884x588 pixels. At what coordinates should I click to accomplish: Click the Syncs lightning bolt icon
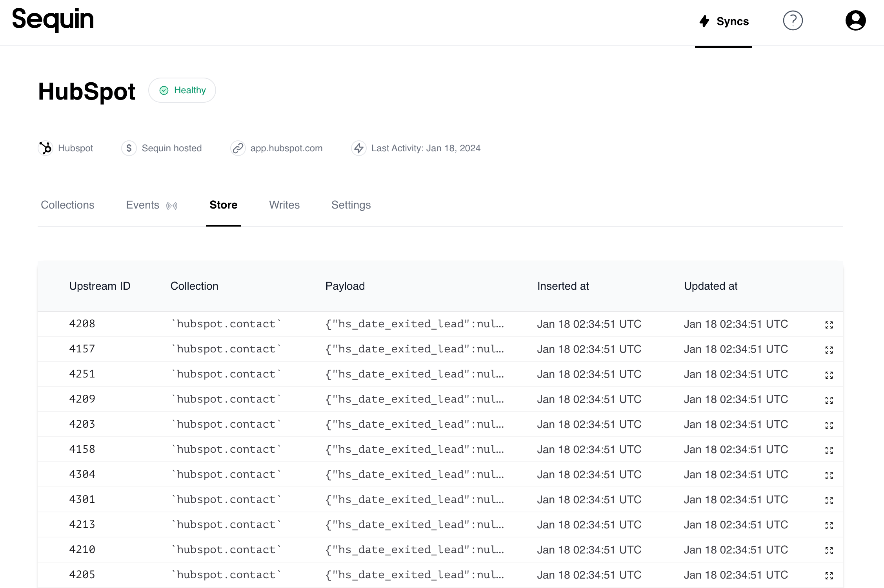pyautogui.click(x=704, y=21)
